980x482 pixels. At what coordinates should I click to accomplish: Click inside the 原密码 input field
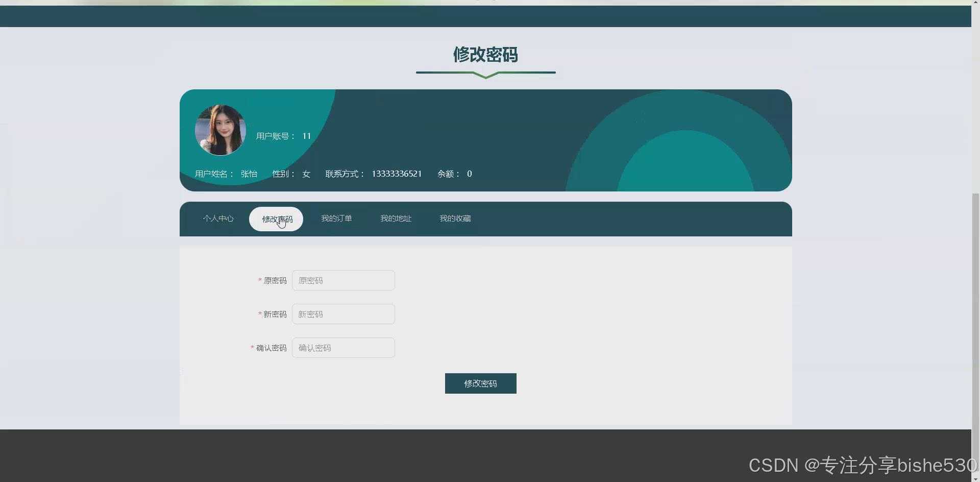[x=343, y=280]
